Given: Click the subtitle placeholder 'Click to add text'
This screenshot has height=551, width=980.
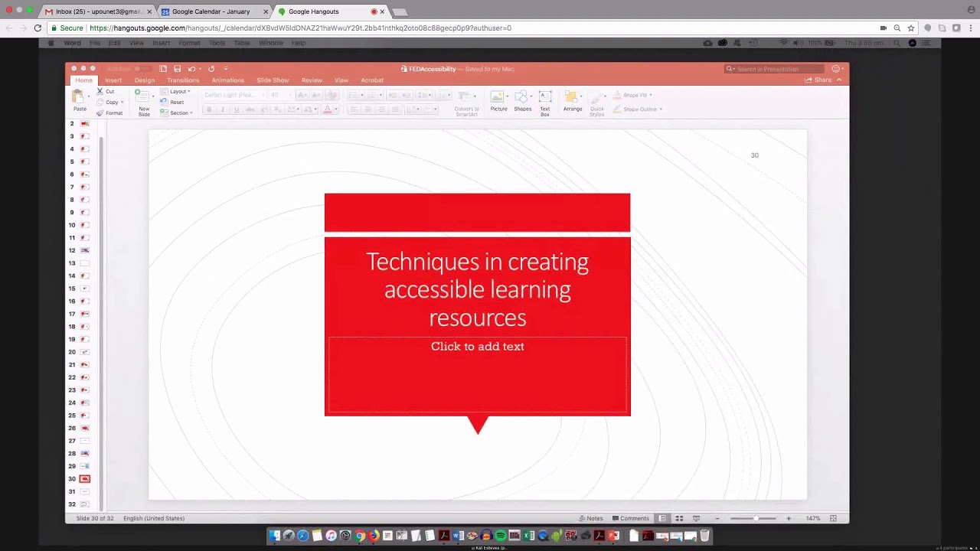Looking at the screenshot, I should pyautogui.click(x=477, y=347).
